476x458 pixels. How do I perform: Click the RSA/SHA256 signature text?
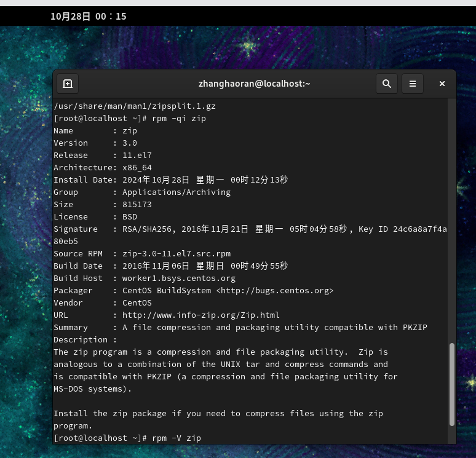click(146, 229)
